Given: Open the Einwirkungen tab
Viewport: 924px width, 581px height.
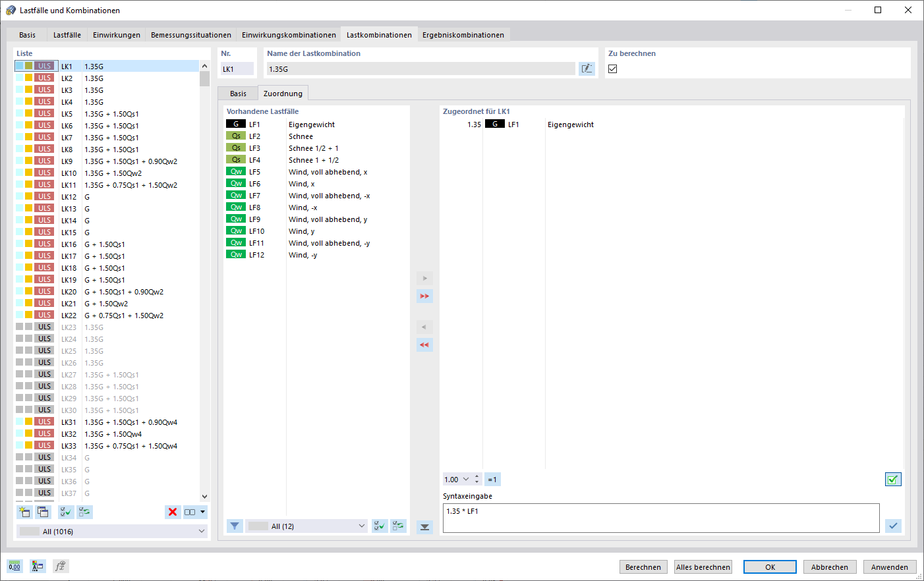Looking at the screenshot, I should click(x=117, y=35).
